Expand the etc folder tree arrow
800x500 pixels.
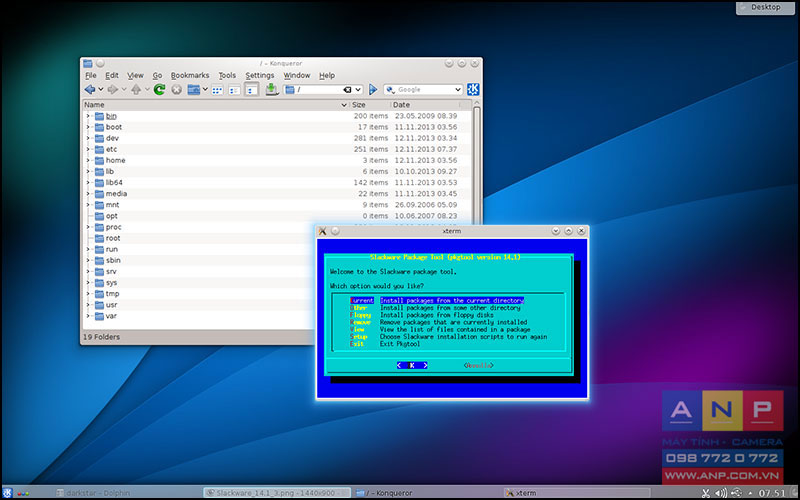[x=88, y=149]
